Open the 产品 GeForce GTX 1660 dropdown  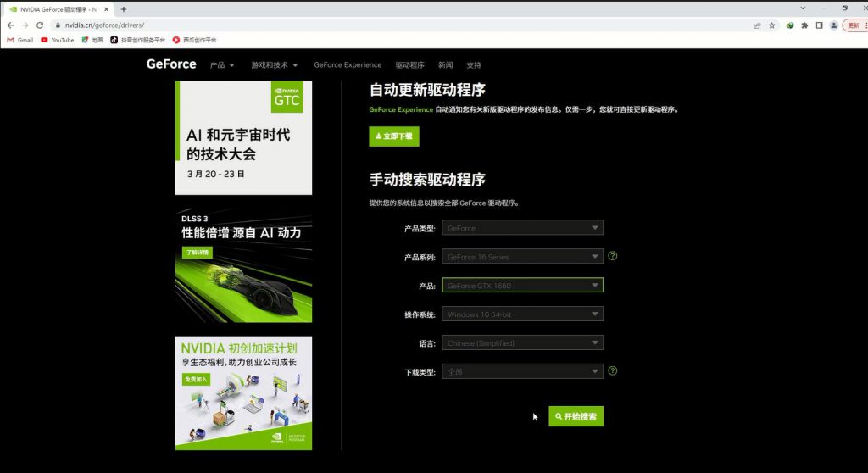[x=522, y=285]
